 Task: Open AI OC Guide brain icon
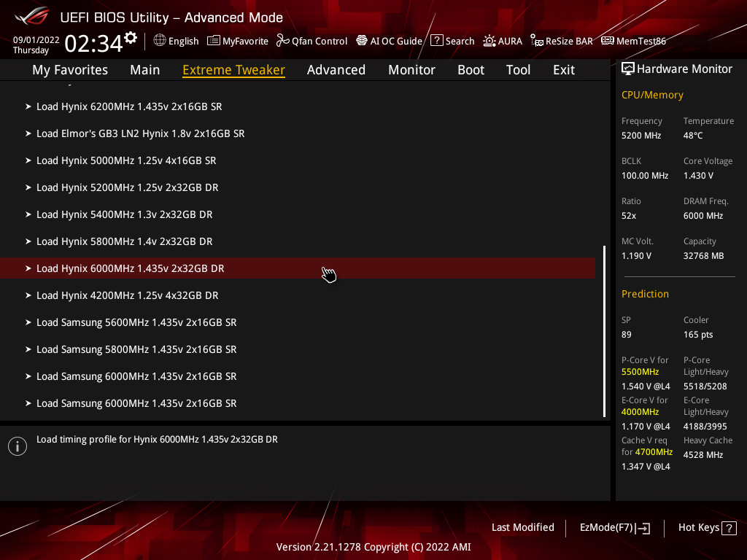click(x=362, y=41)
